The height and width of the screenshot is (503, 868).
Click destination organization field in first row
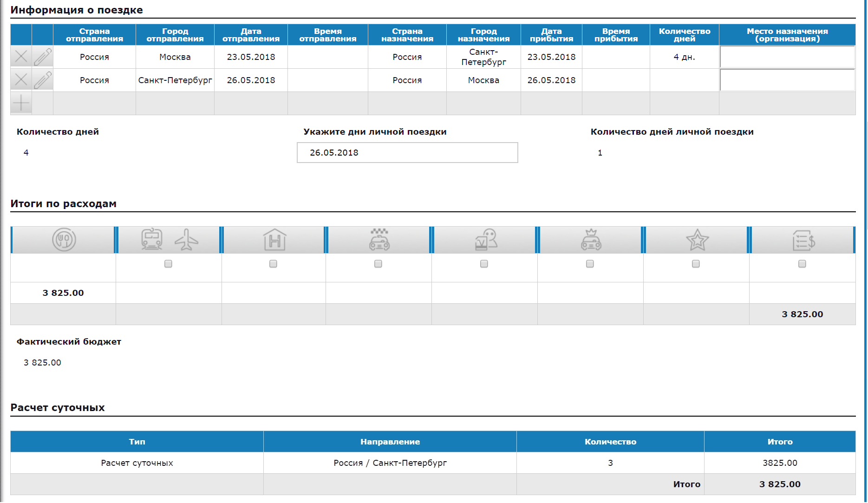pyautogui.click(x=787, y=57)
